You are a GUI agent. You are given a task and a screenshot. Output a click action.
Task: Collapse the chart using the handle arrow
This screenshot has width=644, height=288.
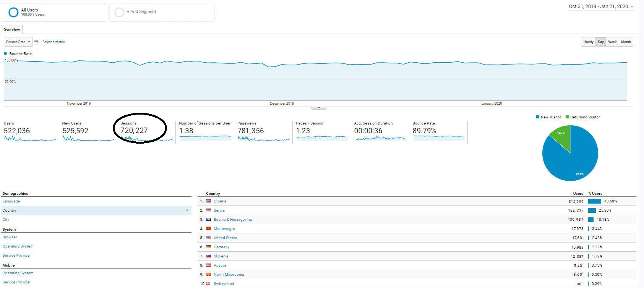319,108
